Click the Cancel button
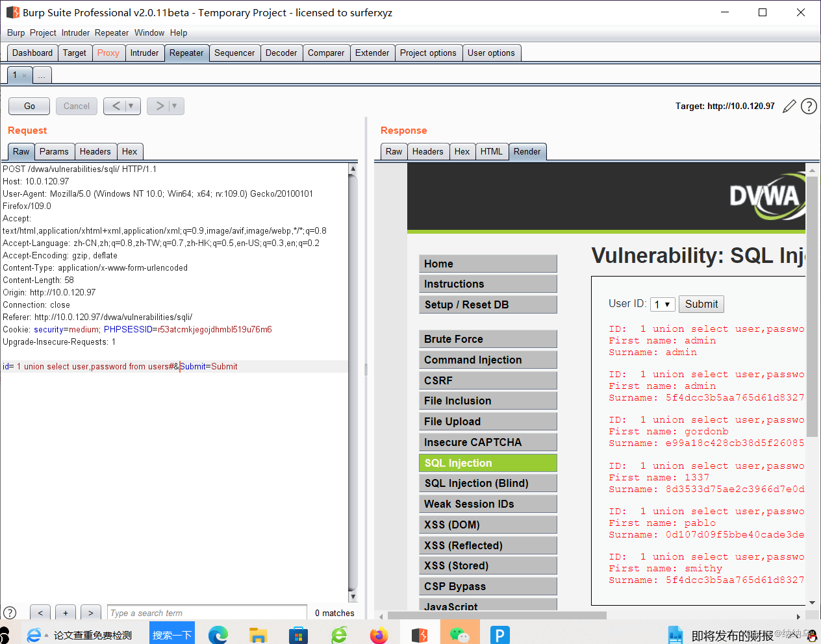The image size is (821, 644). point(77,106)
